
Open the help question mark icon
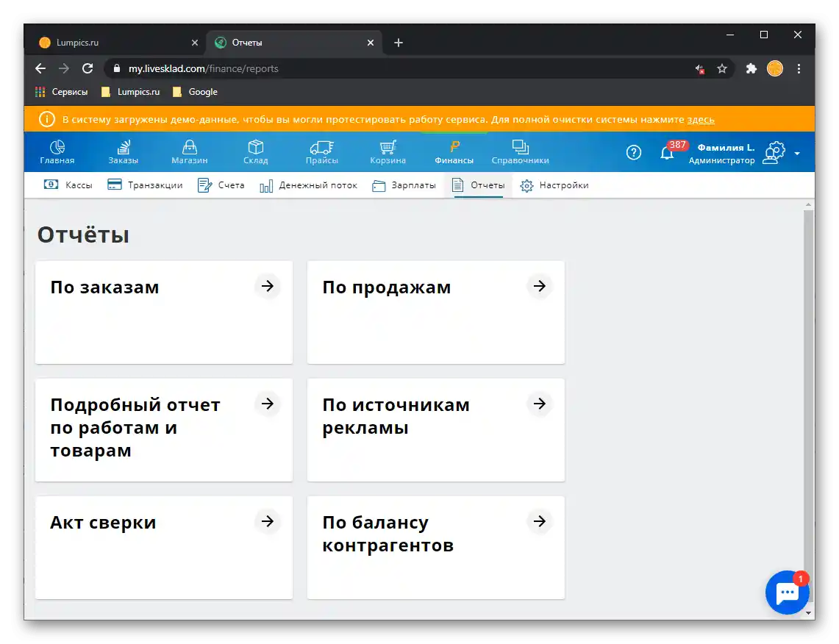633,152
